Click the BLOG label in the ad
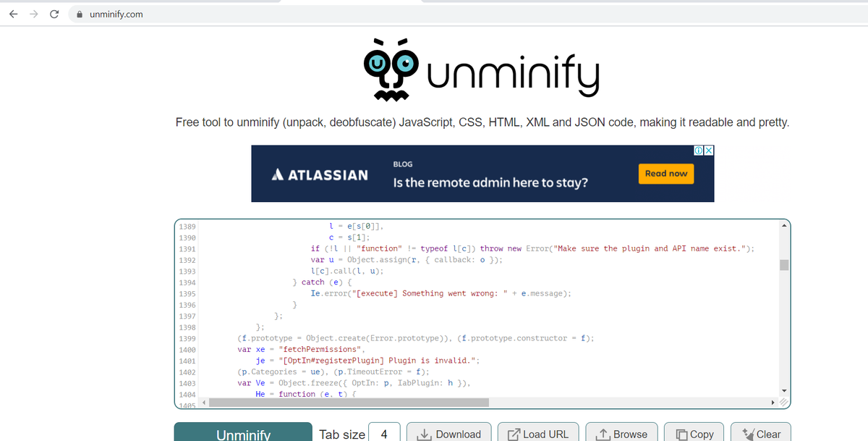Screen dimensions: 868x441 [403, 164]
